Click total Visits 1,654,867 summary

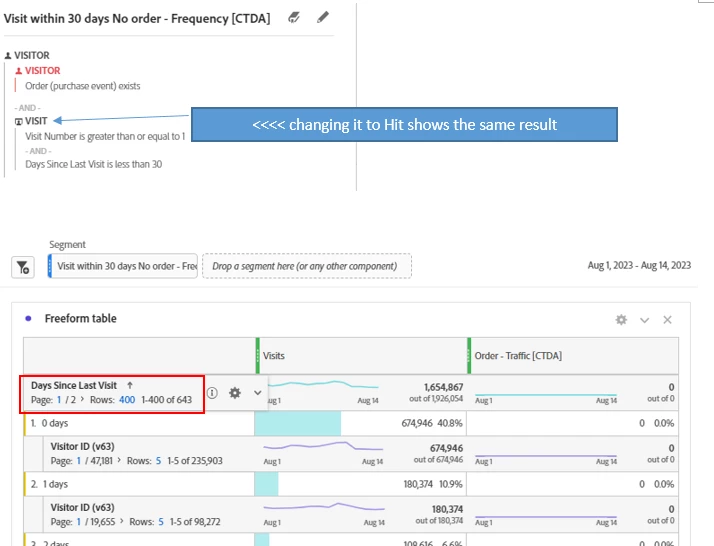[444, 387]
